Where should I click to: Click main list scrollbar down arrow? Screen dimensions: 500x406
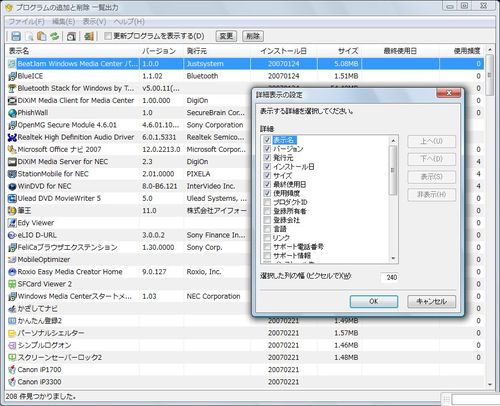[x=490, y=384]
